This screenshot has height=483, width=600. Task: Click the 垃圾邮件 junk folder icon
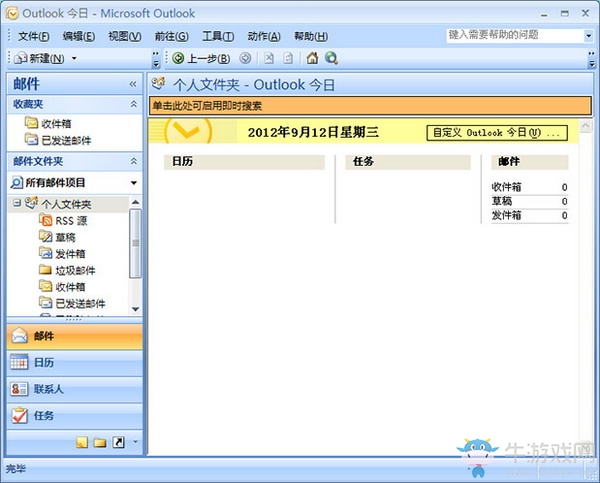[46, 270]
